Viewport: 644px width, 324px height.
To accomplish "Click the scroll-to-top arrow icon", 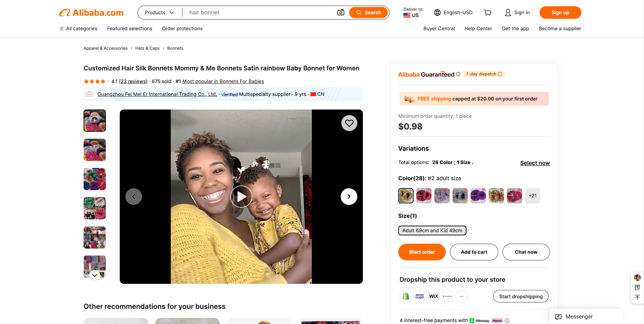I will [637, 297].
